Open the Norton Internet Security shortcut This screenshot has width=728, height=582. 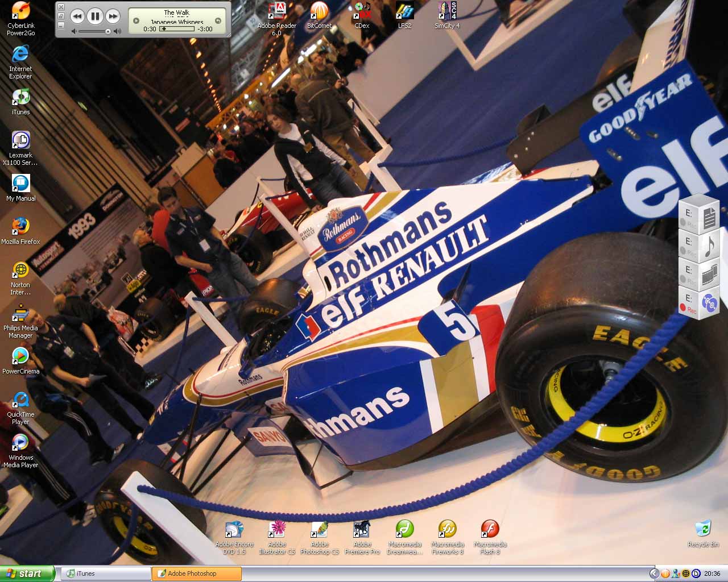coord(20,278)
